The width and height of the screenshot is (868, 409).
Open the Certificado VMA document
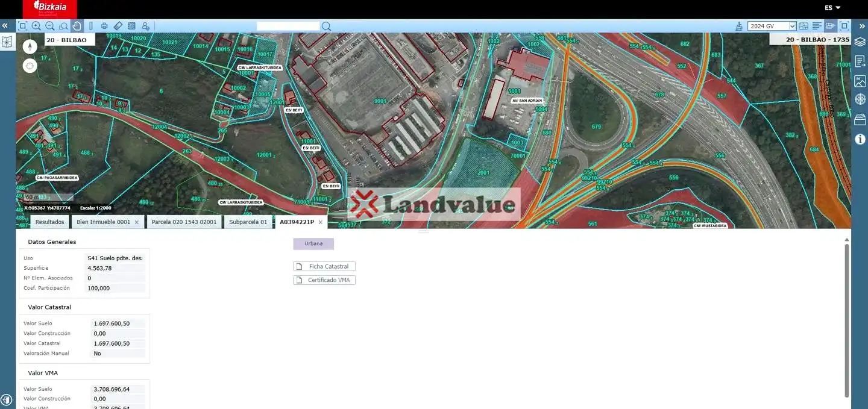coord(324,280)
